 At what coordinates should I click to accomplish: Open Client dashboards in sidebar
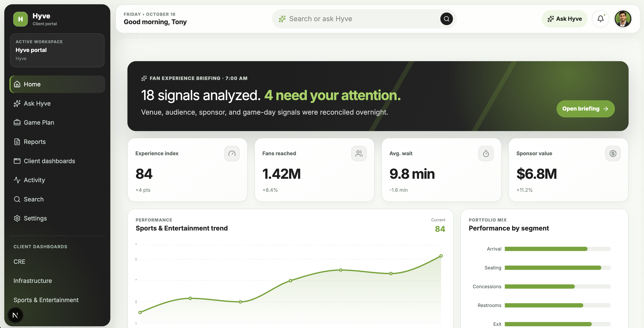[x=57, y=161]
